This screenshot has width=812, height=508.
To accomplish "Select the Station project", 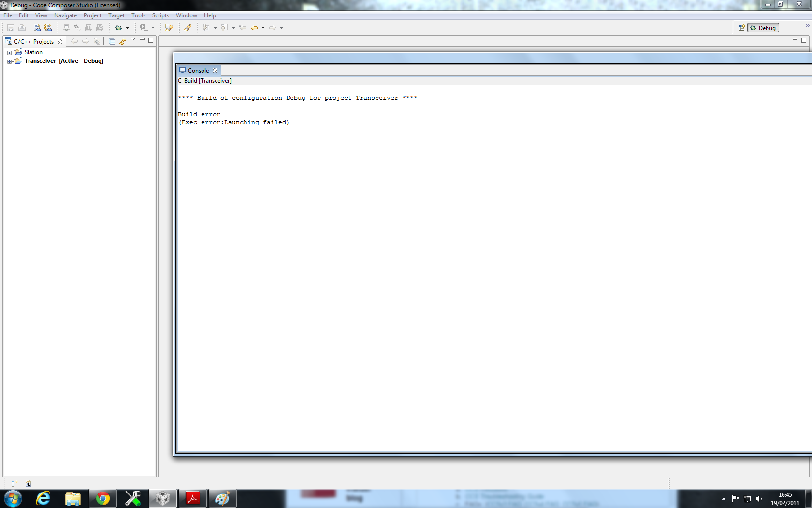I will coord(33,52).
